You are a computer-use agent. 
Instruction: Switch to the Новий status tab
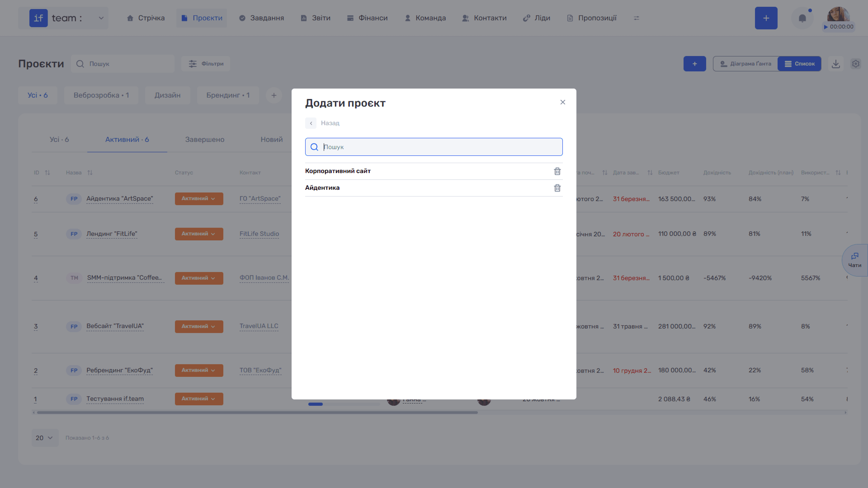[271, 139]
